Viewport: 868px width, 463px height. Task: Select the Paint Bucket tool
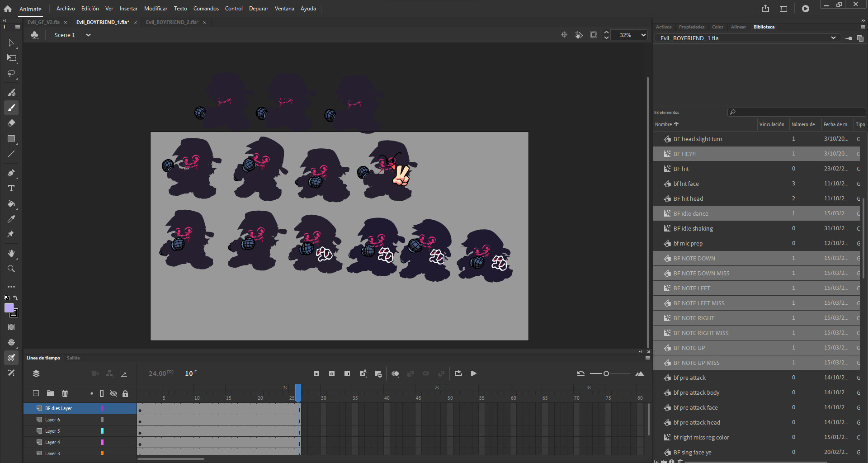coord(11,204)
